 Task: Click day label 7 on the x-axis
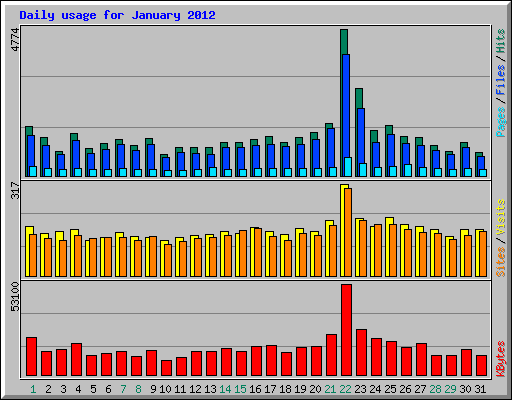(x=123, y=389)
